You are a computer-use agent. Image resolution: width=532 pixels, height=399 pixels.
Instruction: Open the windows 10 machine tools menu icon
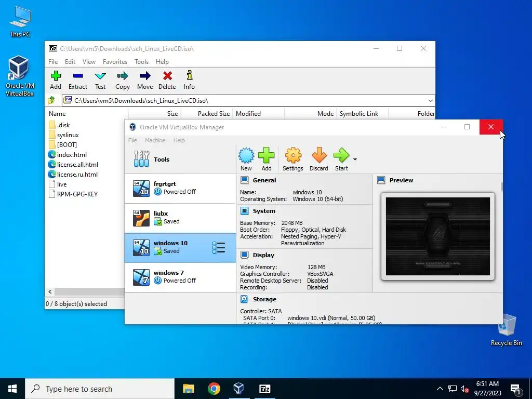[x=219, y=248]
